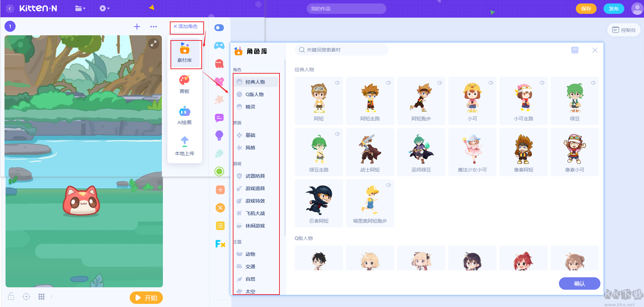Toggle the preview eye on the 喵里奥阿短跑步 card
Image resolution: width=644 pixels, height=307 pixels.
tap(388, 185)
